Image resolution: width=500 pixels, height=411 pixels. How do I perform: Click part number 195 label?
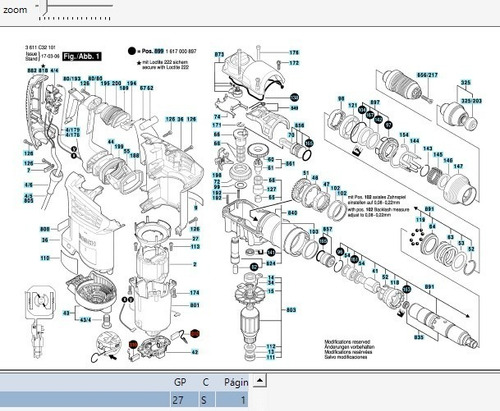[106, 83]
